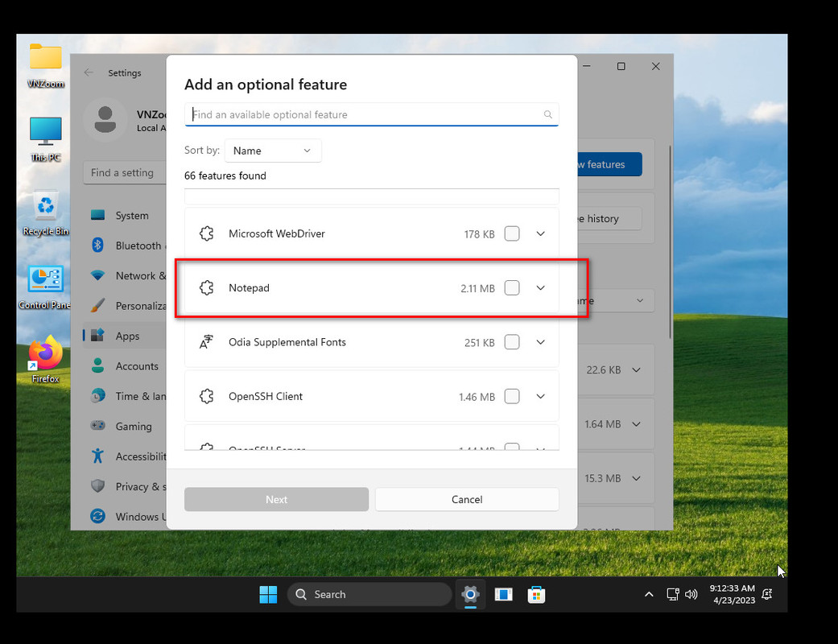Viewport: 838px width, 644px height.
Task: Click the OpenSSH Client feature name
Action: (266, 396)
